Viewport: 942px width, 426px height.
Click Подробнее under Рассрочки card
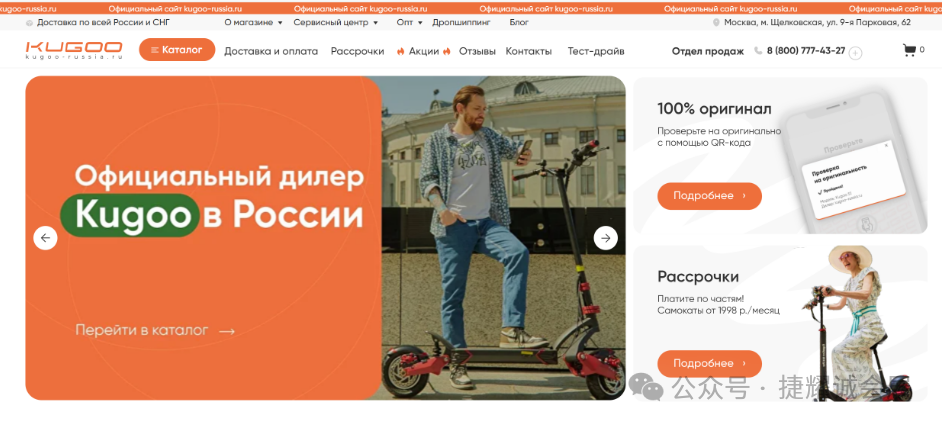pyautogui.click(x=710, y=364)
